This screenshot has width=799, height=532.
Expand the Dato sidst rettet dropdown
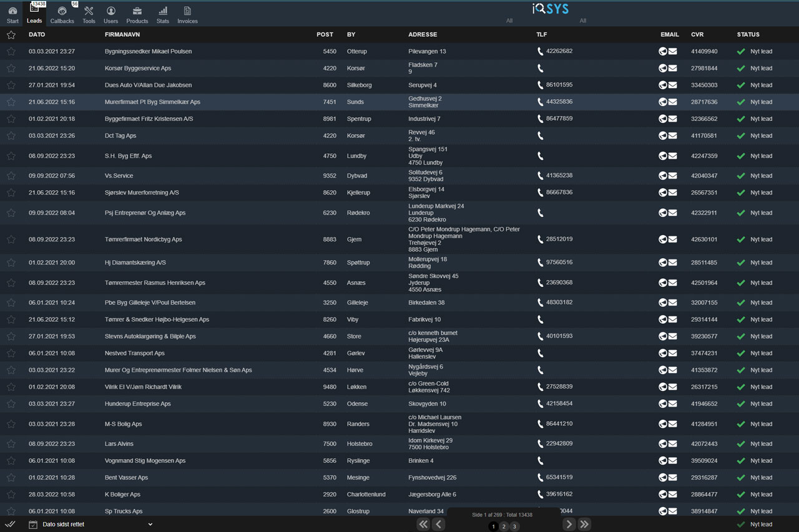click(150, 525)
